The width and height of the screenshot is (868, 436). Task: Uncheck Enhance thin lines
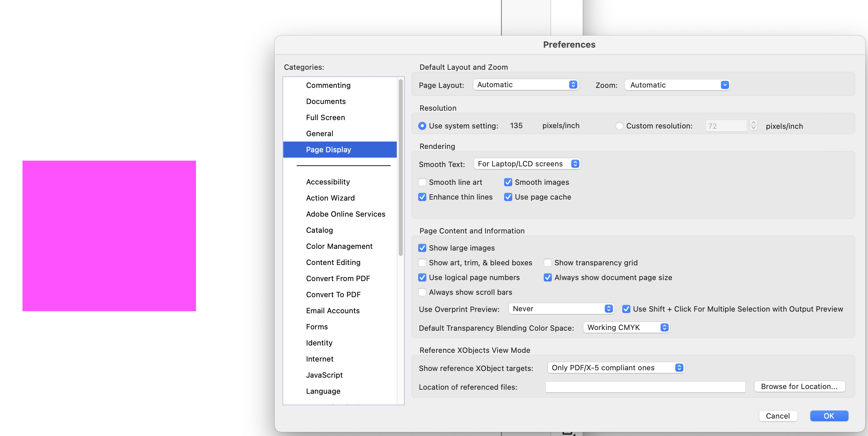coord(422,197)
